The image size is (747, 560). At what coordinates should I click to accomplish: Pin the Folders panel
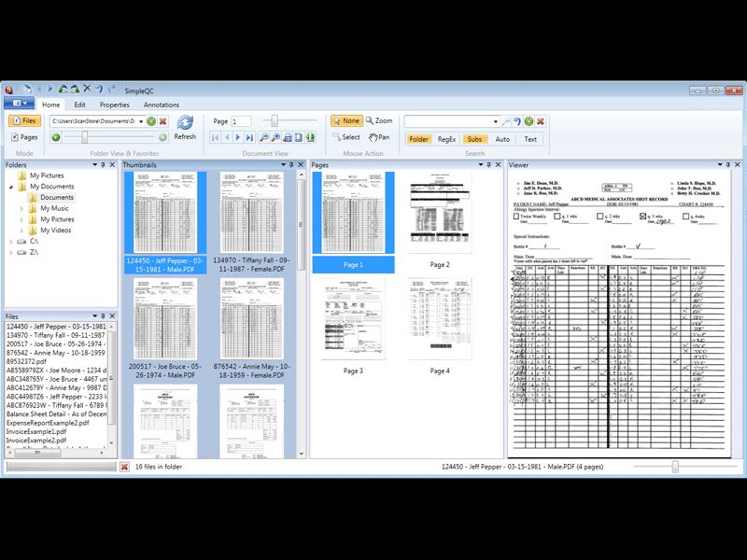(x=103, y=165)
